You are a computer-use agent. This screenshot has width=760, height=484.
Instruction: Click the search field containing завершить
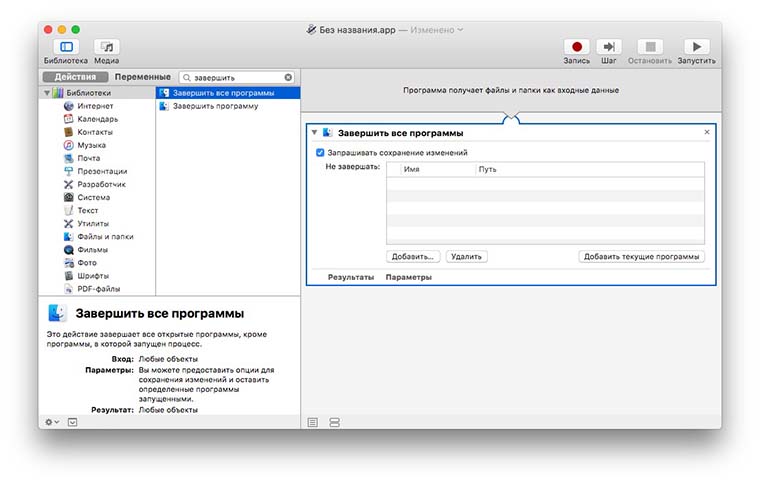click(x=237, y=78)
